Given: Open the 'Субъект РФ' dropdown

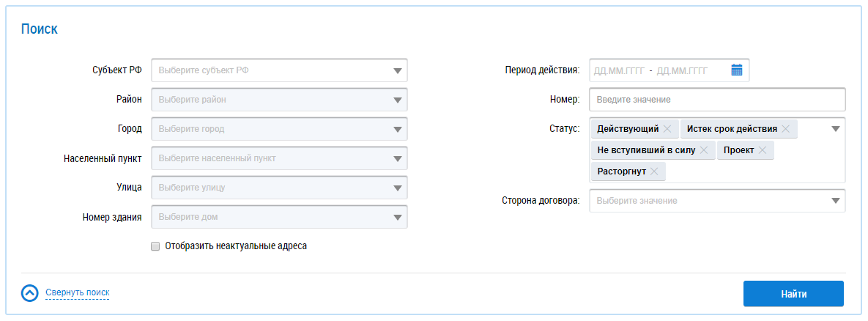Looking at the screenshot, I should point(279,70).
